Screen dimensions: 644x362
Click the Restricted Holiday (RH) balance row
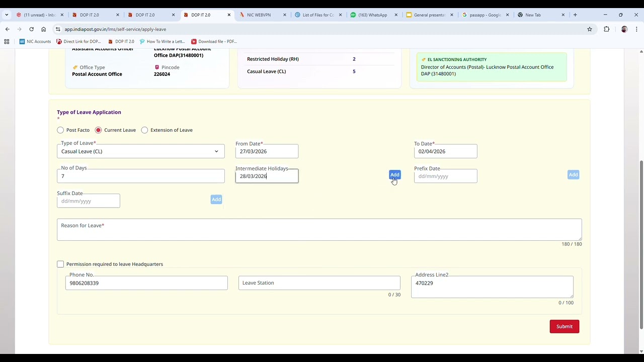319,59
